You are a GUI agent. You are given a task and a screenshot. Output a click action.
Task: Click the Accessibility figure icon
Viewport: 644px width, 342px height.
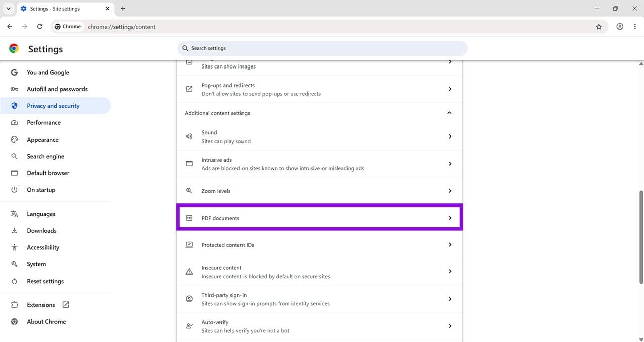click(14, 247)
